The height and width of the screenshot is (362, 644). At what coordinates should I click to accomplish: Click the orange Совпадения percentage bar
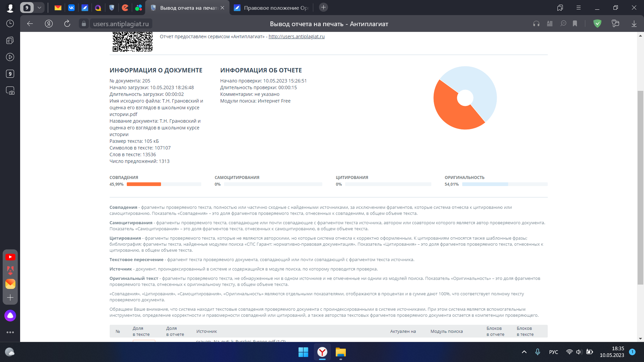coord(144,184)
